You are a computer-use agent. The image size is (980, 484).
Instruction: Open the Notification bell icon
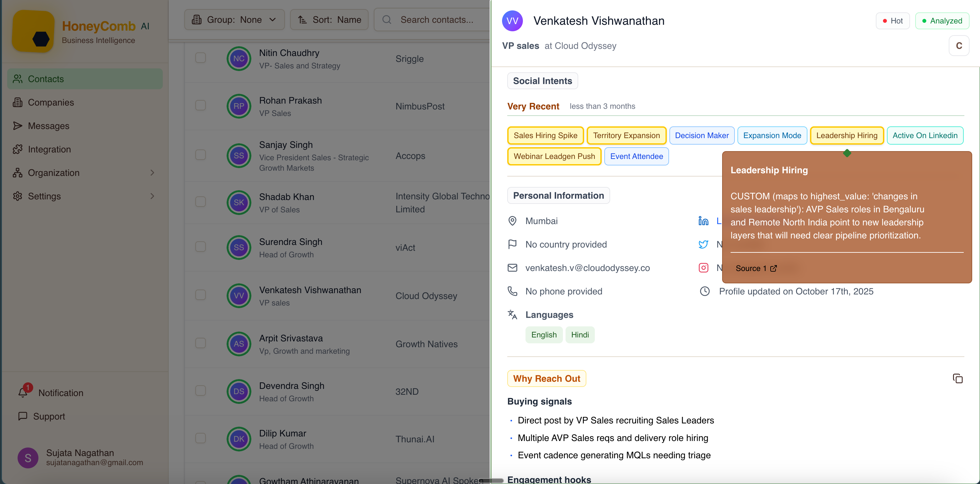click(23, 392)
